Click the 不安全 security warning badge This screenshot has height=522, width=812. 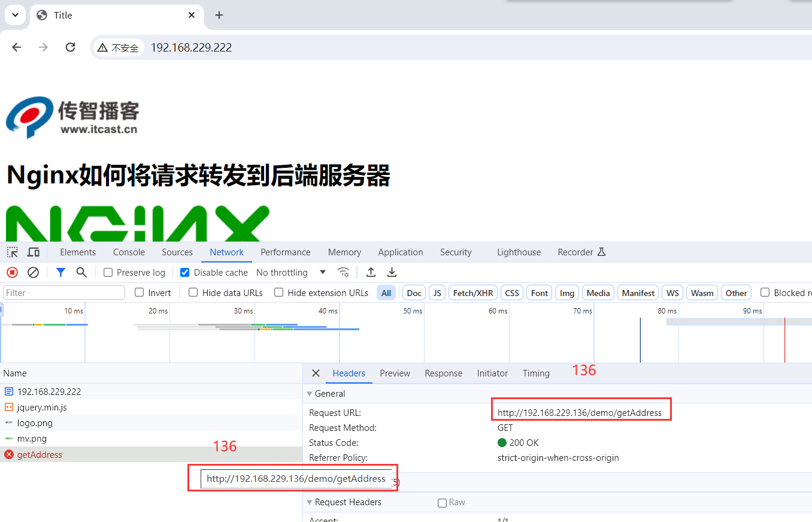coord(119,48)
